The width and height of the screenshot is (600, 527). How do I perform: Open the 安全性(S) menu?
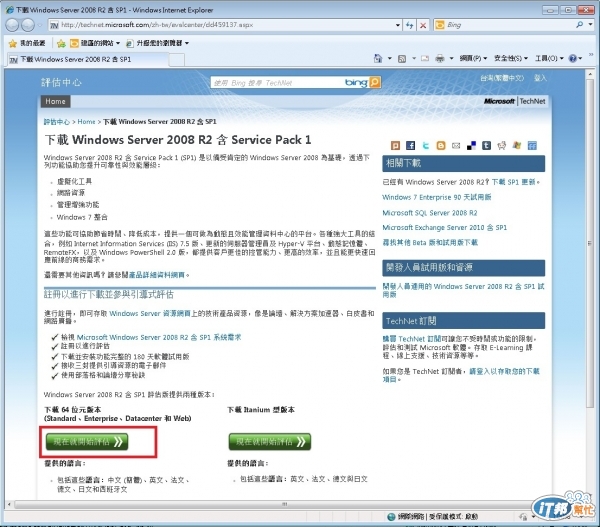511,59
